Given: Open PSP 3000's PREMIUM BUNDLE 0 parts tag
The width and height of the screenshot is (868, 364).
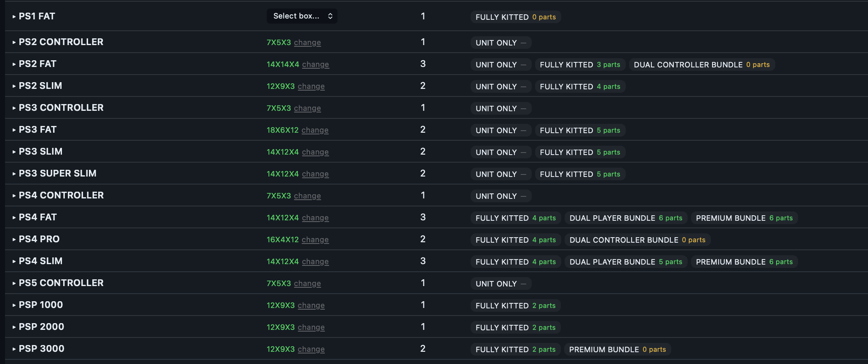Looking at the screenshot, I should [x=618, y=350].
